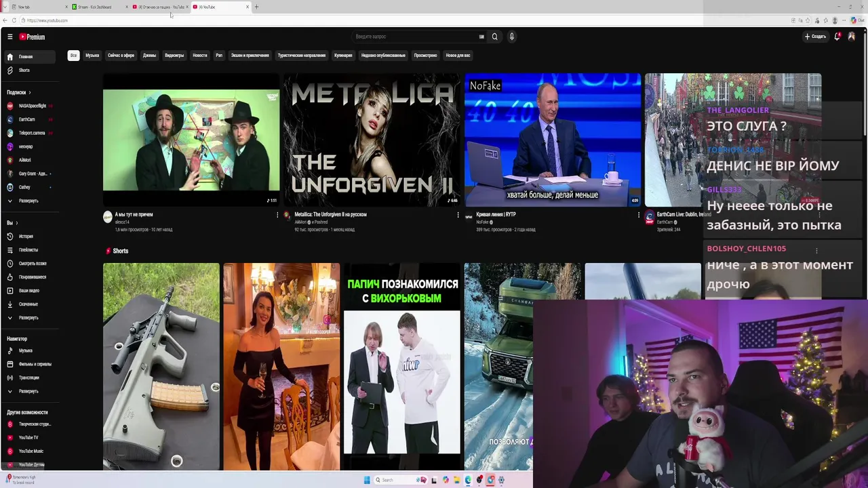This screenshot has height=488, width=868.
Task: Select the Видеоигры chip
Action: click(x=174, y=56)
